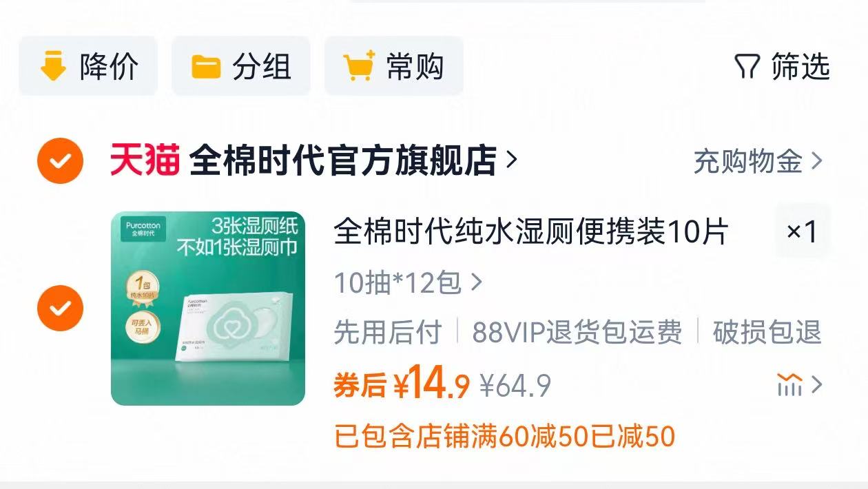Switch to the 降价 filter tab
Image resolution: width=868 pixels, height=489 pixels.
click(x=88, y=66)
